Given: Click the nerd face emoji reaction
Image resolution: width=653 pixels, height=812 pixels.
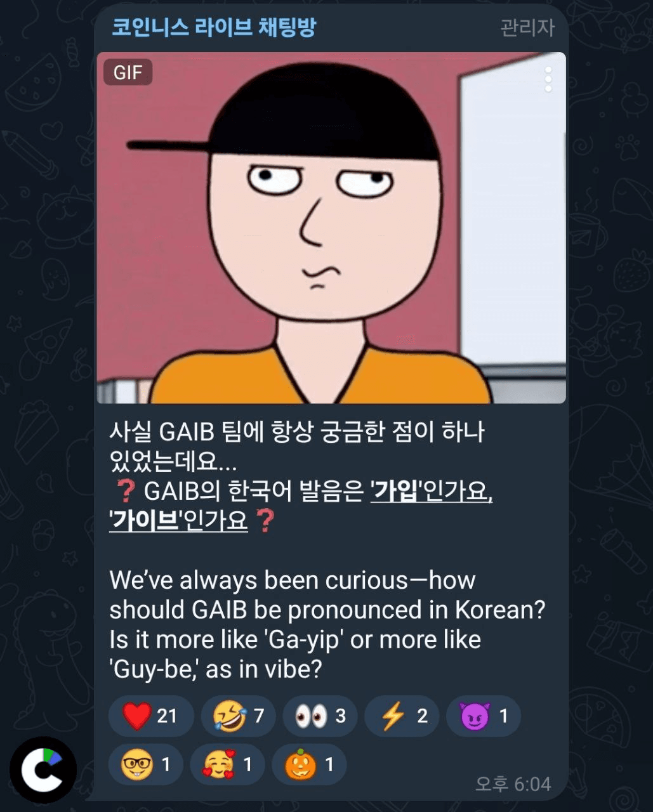Looking at the screenshot, I should [146, 764].
